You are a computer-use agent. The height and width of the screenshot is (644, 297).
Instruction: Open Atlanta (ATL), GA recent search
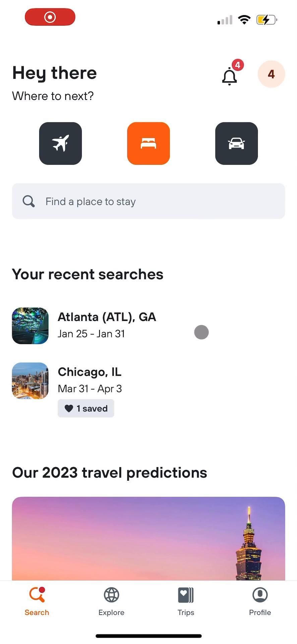click(x=107, y=325)
